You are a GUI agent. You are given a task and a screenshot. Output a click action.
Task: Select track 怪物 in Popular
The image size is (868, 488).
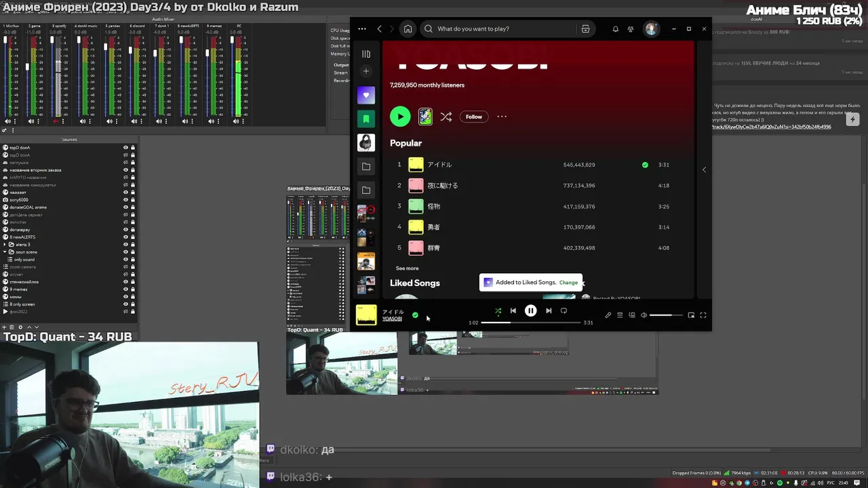click(x=434, y=206)
